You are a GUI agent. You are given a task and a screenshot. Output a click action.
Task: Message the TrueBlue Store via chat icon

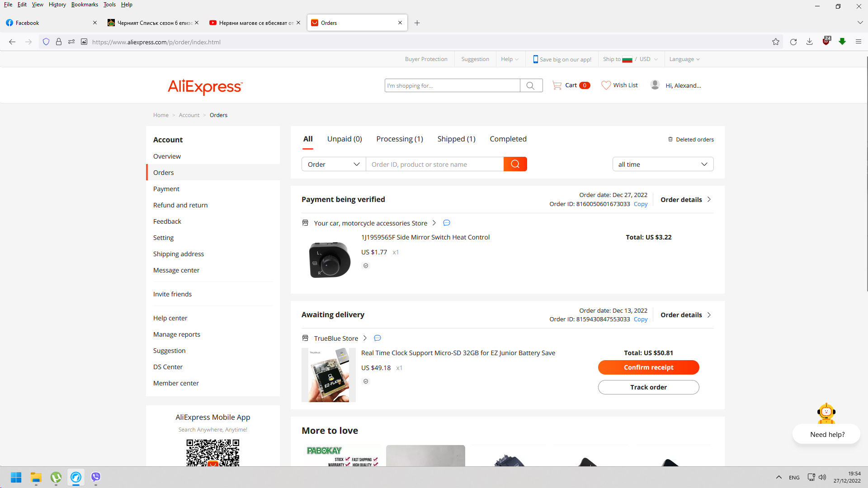[x=377, y=338]
